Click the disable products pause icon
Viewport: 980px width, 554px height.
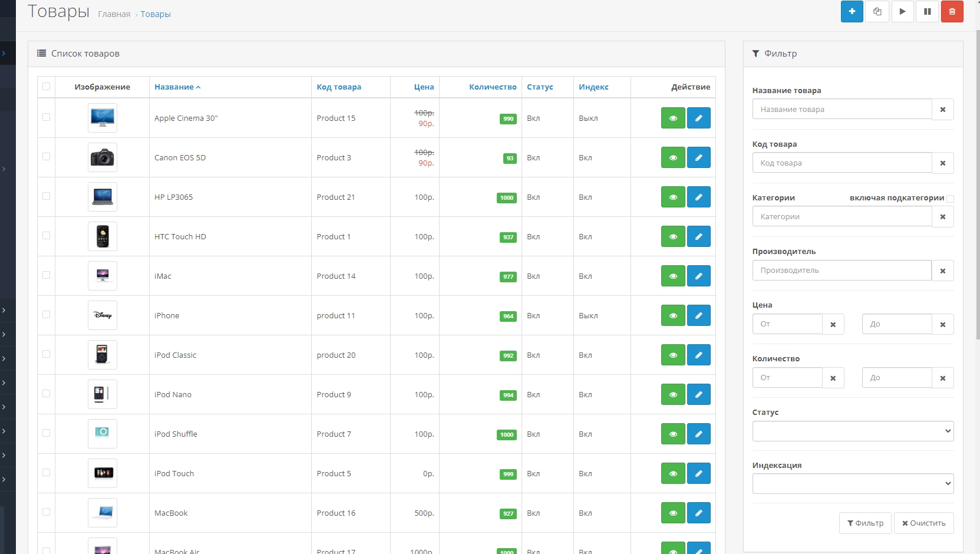pos(927,12)
